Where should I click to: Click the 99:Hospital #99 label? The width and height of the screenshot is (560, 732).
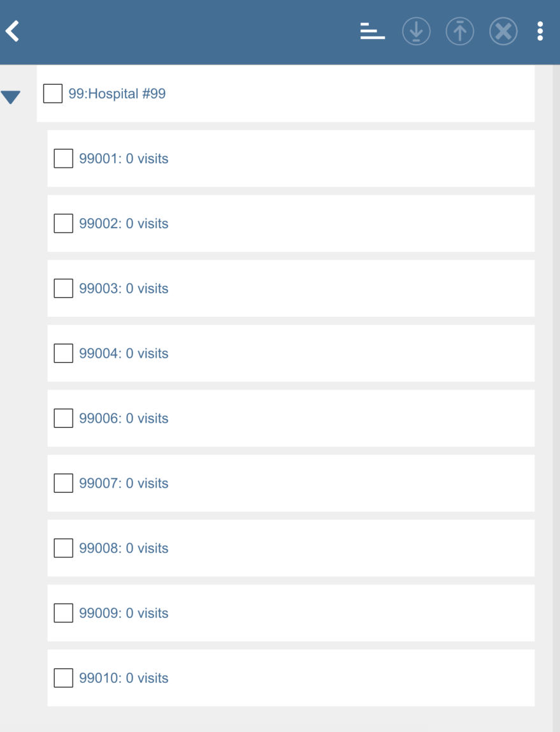coord(117,94)
